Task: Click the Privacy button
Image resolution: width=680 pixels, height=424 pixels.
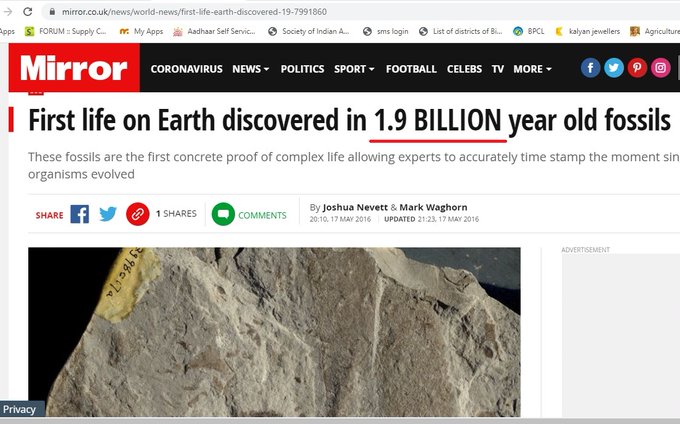Action: coord(20,409)
